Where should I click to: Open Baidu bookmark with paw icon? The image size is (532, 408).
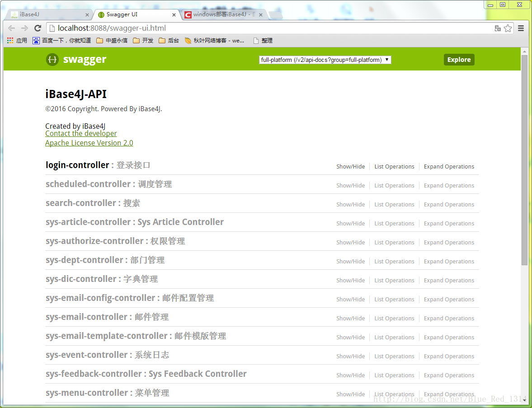pos(62,40)
